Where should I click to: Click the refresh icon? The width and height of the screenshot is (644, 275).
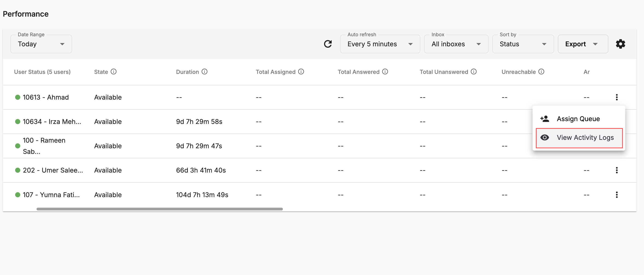tap(328, 44)
